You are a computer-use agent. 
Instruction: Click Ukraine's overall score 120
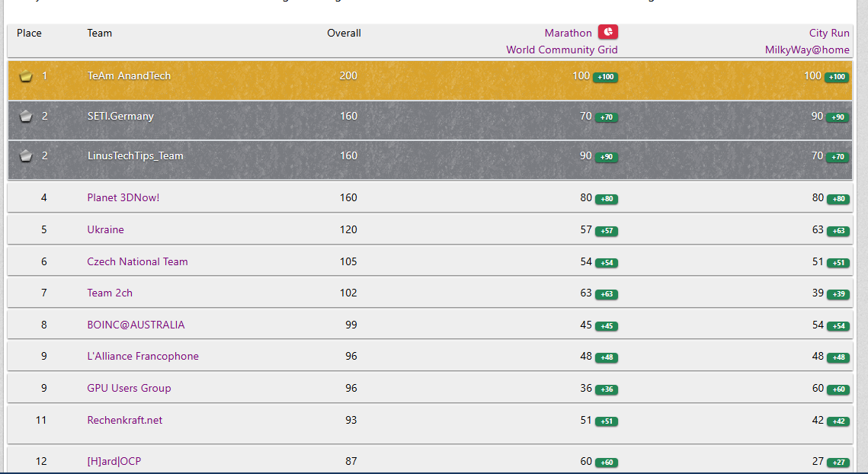tap(348, 230)
